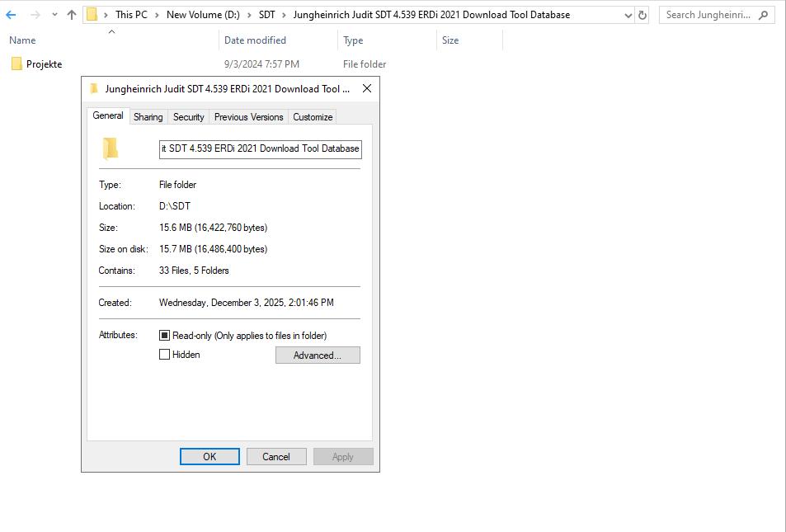Screen dimensions: 786x532
Task: Expand chevron after This PC breadcrumb
Action: coord(157,15)
